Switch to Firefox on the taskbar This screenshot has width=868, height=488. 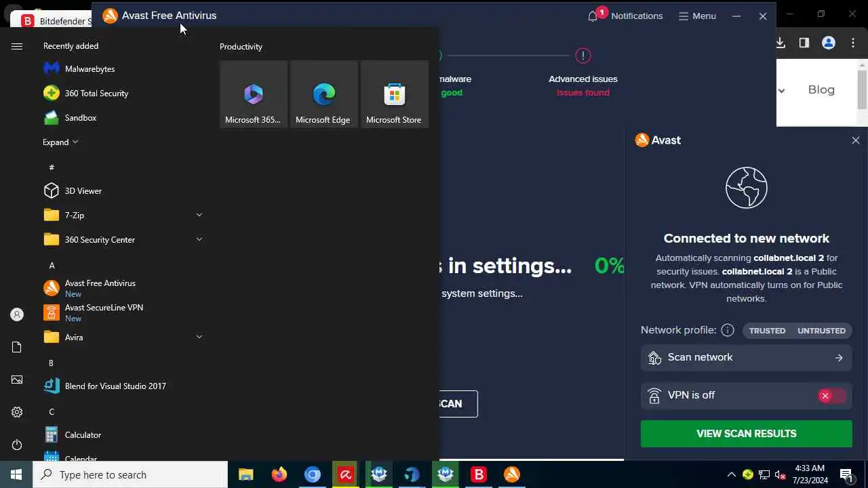pyautogui.click(x=279, y=474)
